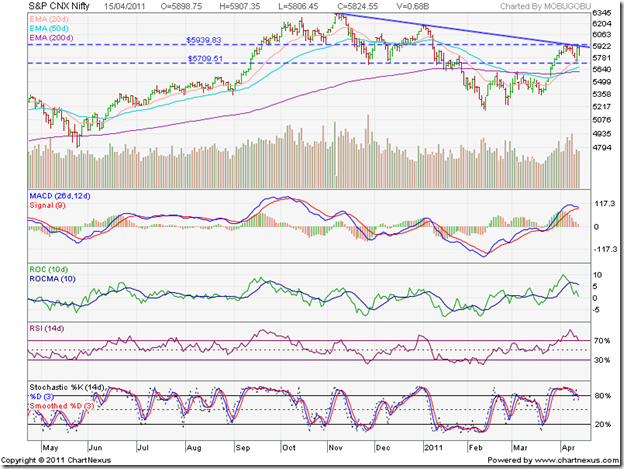Viewport: 624px width, 469px height.
Task: Click the 20% Stochastic scale label
Action: pos(603,424)
